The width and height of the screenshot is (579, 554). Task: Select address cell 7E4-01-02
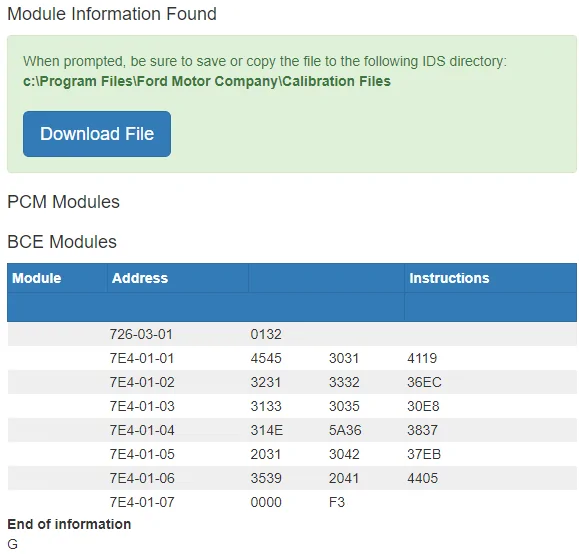click(142, 382)
